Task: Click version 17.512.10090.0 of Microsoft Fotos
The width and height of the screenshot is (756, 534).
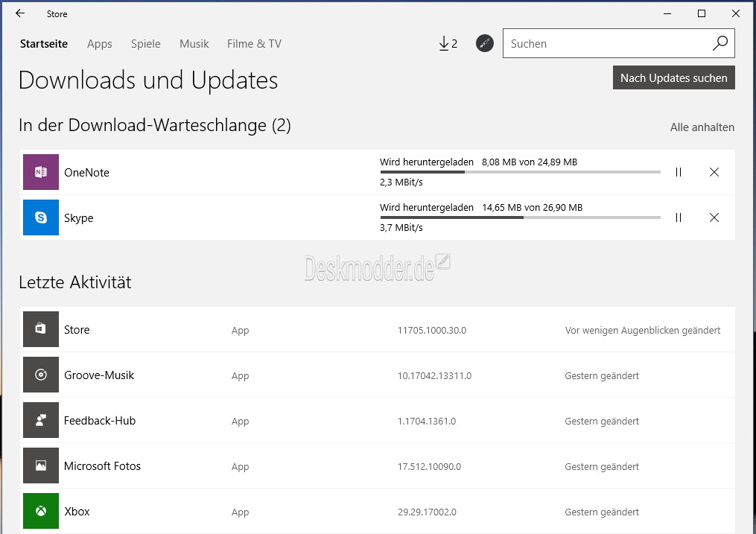Action: pos(429,466)
